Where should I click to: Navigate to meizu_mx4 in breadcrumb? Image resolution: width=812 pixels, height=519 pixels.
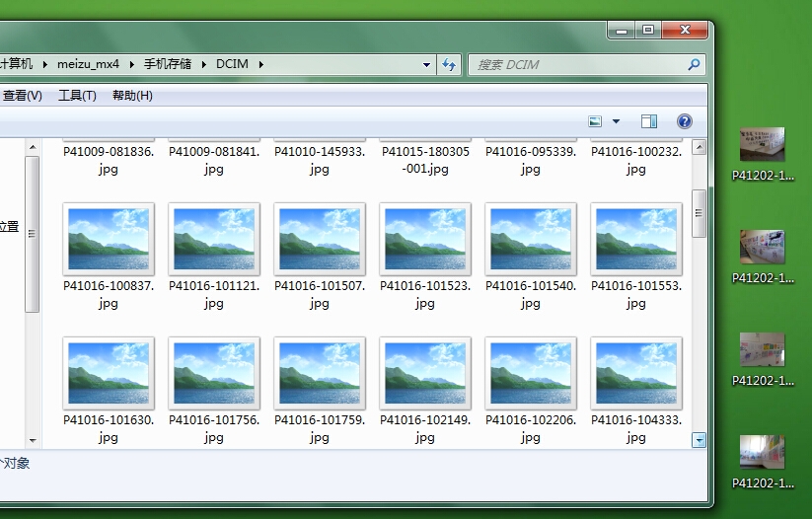tap(88, 64)
